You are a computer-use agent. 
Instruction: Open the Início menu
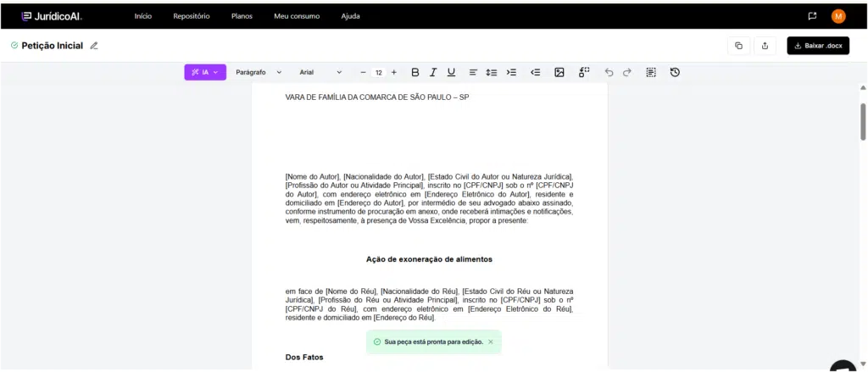[142, 16]
